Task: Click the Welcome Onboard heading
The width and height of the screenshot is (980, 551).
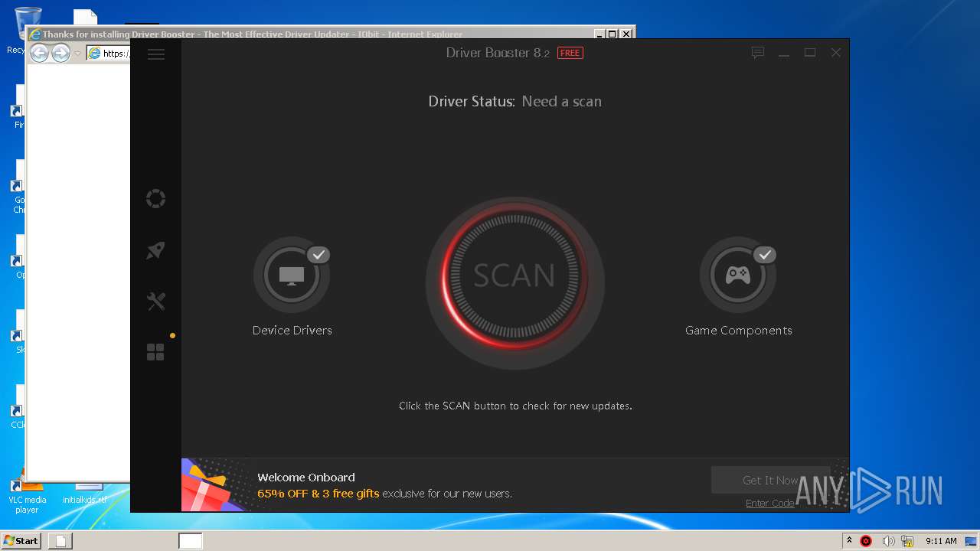Action: (x=306, y=478)
